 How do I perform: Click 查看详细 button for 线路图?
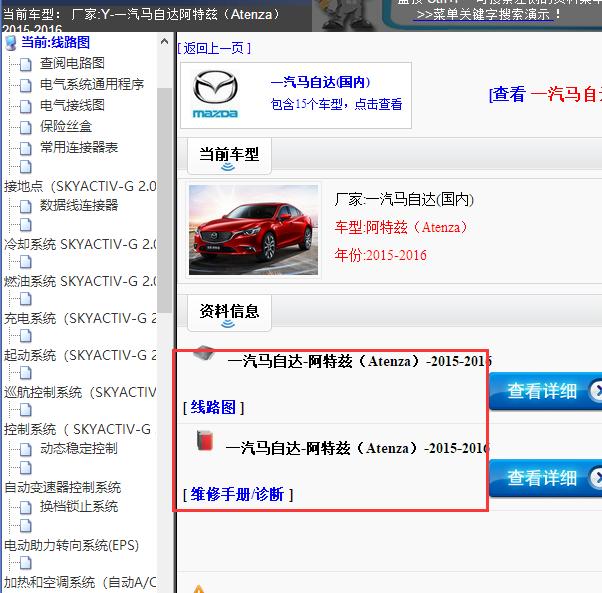click(545, 391)
